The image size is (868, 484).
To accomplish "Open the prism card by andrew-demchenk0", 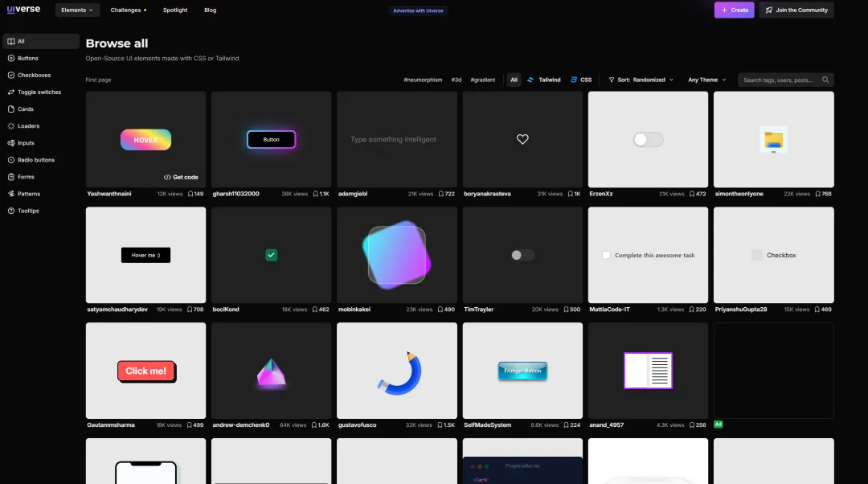I will (272, 371).
